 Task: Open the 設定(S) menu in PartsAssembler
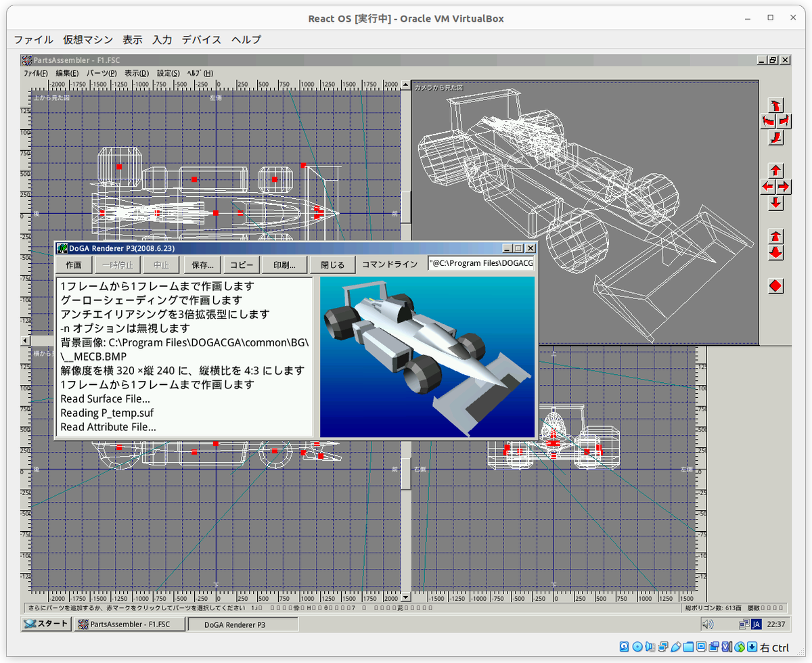168,73
